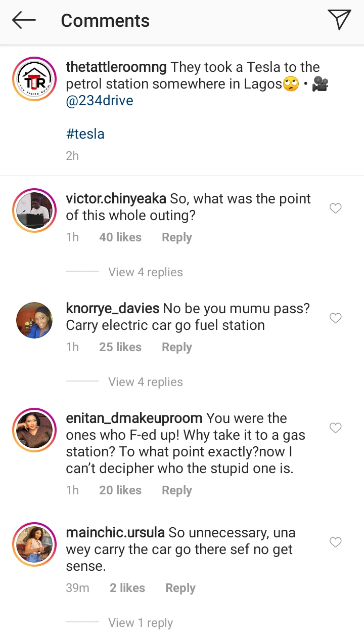Tap the back arrow icon
This screenshot has width=364, height=635.
(x=24, y=20)
